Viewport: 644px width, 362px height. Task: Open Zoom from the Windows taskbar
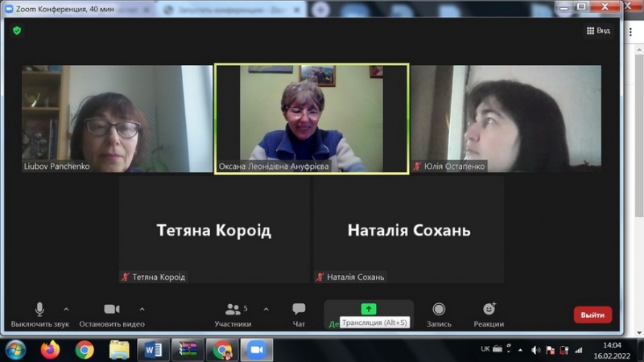257,350
